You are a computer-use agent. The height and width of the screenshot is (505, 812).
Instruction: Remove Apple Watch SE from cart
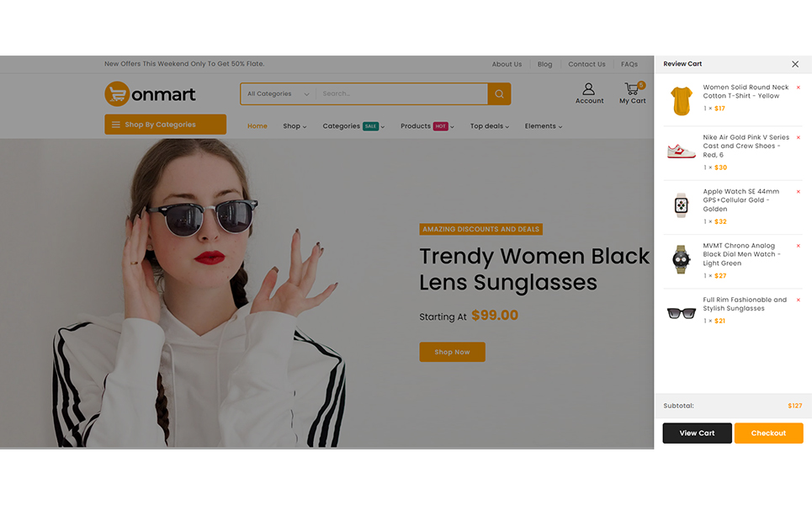click(798, 192)
